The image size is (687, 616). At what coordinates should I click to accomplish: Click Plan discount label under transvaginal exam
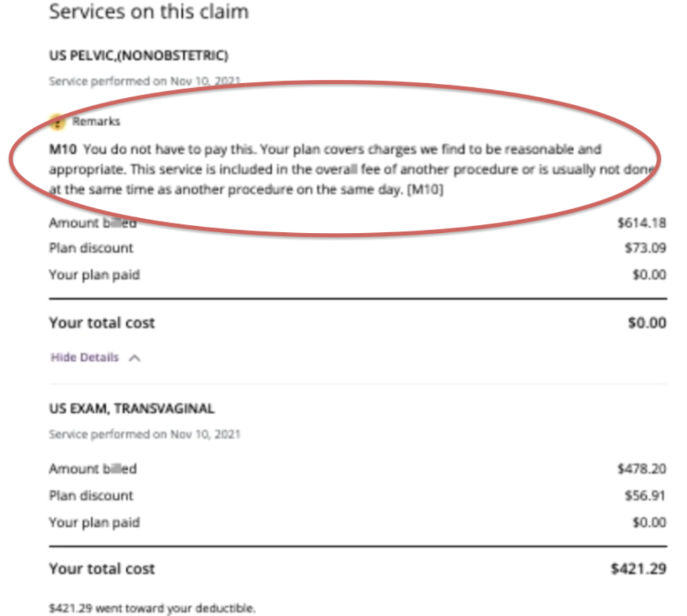tap(91, 495)
